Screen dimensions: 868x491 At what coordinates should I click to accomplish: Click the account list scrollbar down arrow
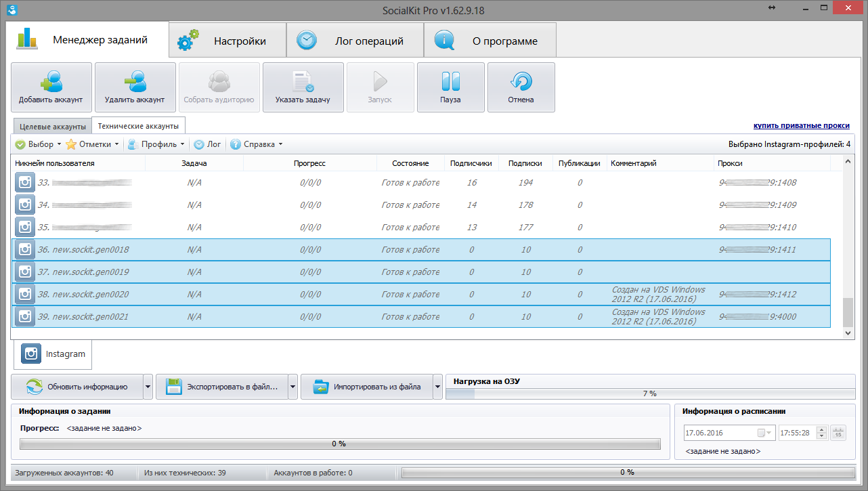(x=848, y=333)
